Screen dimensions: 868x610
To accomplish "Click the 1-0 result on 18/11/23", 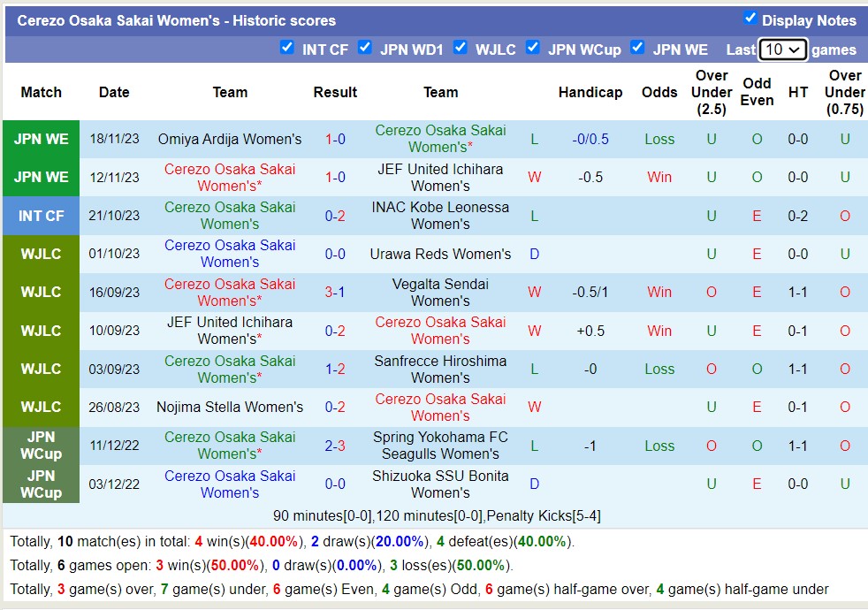I will pyautogui.click(x=335, y=139).
